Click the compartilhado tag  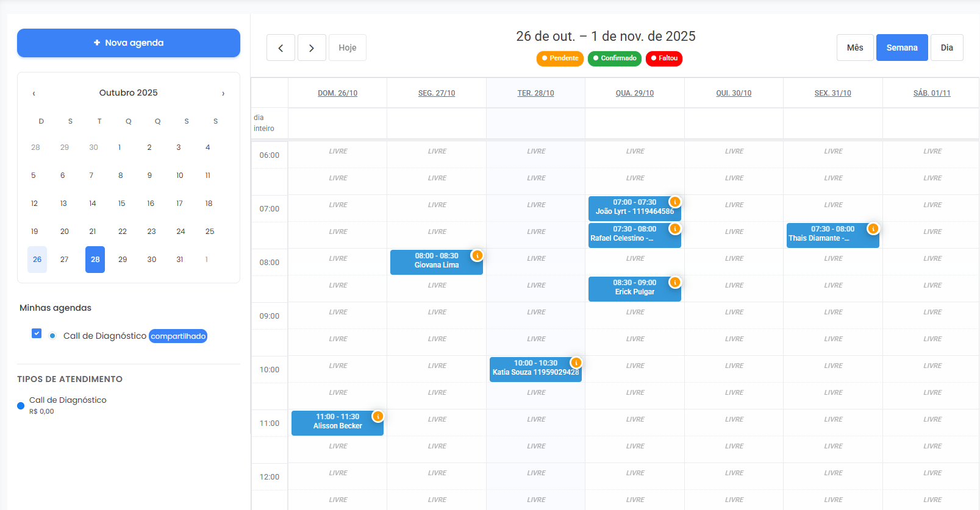click(178, 336)
